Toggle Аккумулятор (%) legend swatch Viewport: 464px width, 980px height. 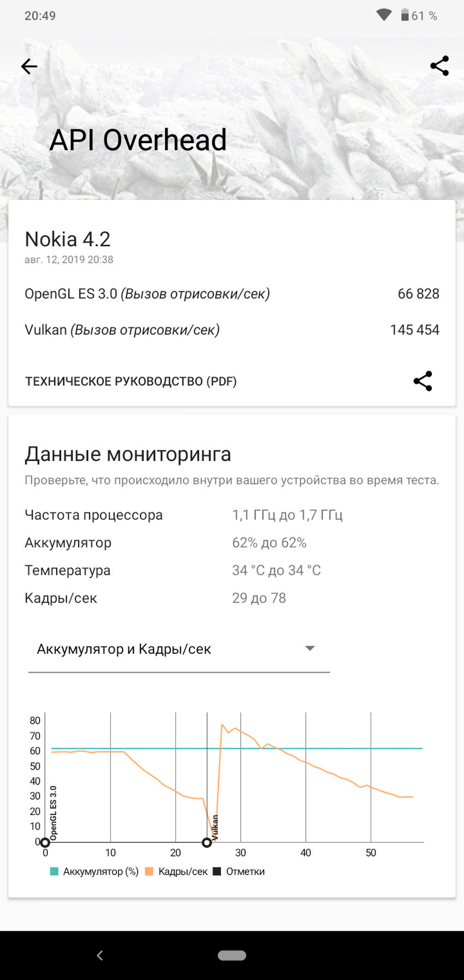point(54,872)
